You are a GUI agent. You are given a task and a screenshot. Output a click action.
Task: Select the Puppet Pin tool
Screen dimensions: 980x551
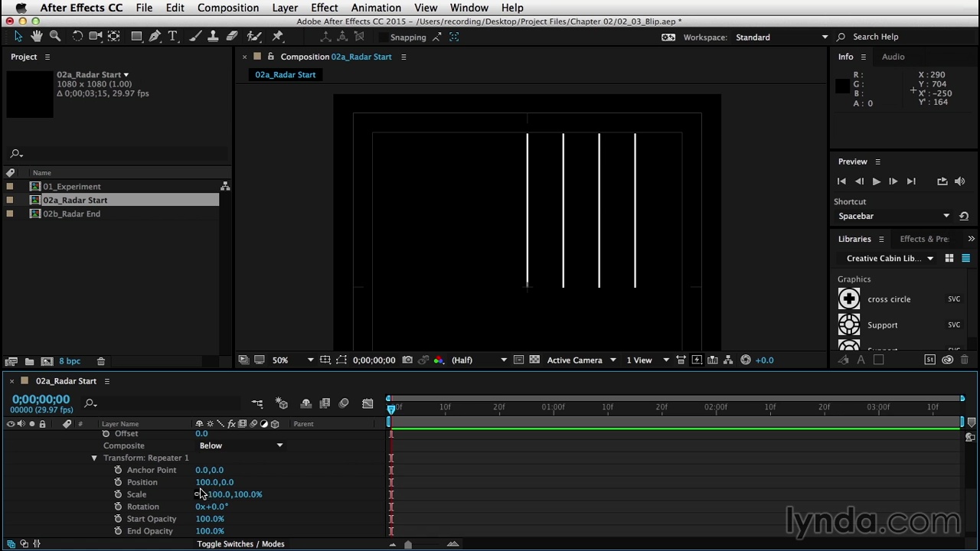click(278, 36)
